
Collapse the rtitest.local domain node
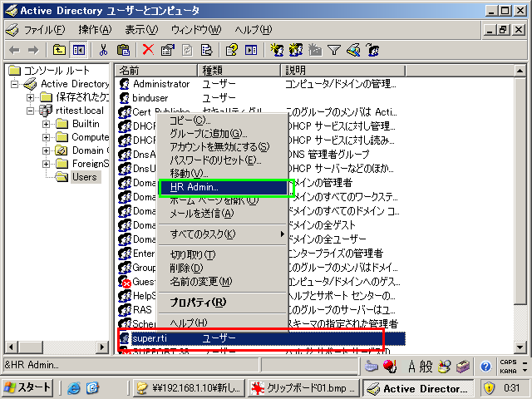point(30,111)
